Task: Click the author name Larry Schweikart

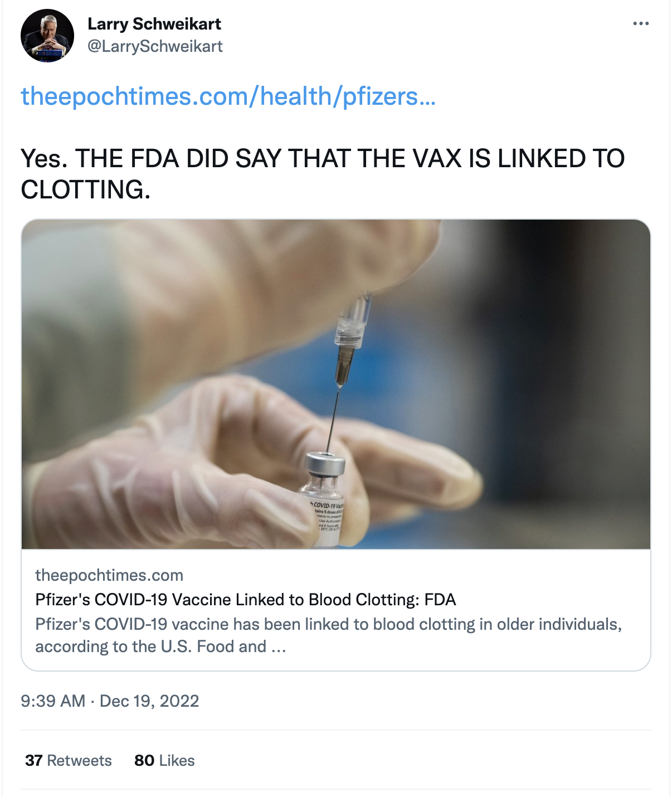Action: pos(154,24)
